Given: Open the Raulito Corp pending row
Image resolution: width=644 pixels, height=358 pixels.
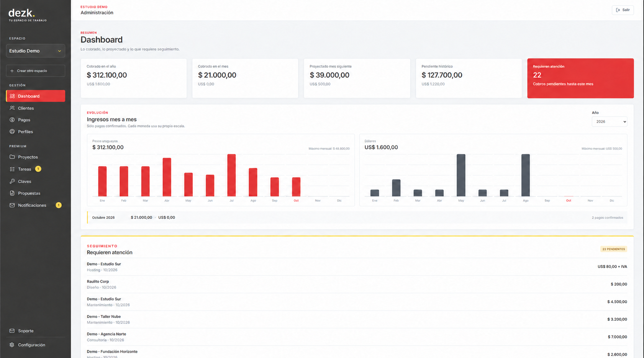Looking at the screenshot, I should pos(357,284).
